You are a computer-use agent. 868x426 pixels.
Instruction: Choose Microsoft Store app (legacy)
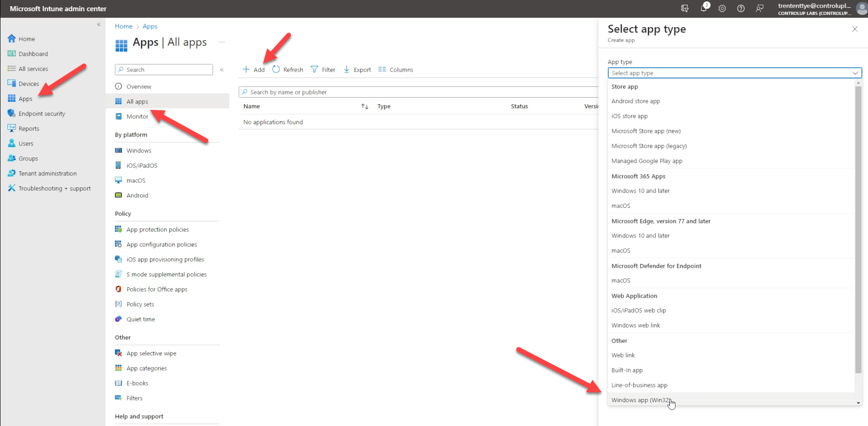pyautogui.click(x=649, y=146)
